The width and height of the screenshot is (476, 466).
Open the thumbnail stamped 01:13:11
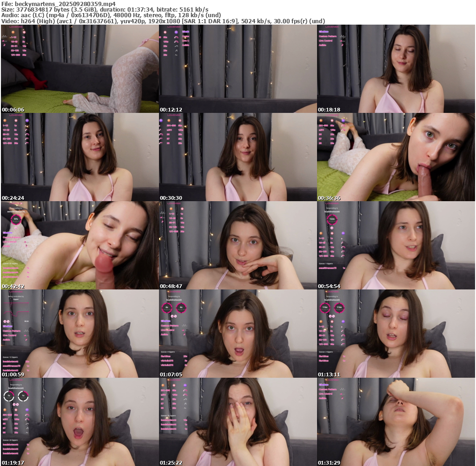coord(396,334)
